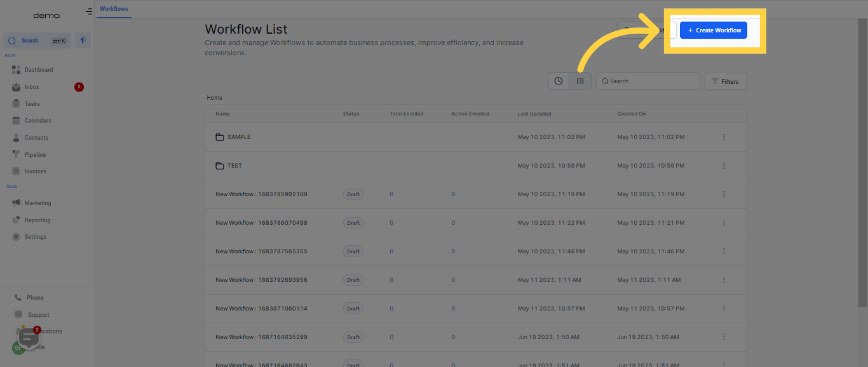Screen dimensions: 868x367
Task: Enable the Filters panel
Action: click(x=725, y=81)
